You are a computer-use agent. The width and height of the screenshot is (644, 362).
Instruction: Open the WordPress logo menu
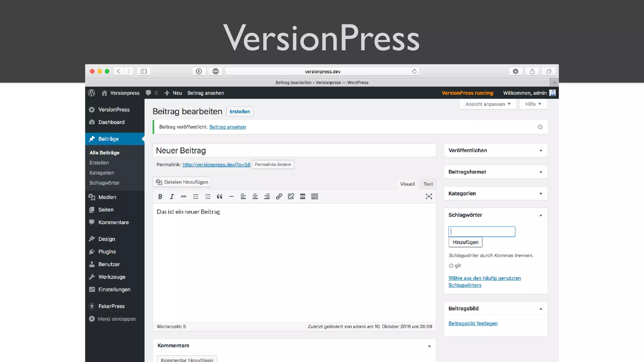[92, 93]
